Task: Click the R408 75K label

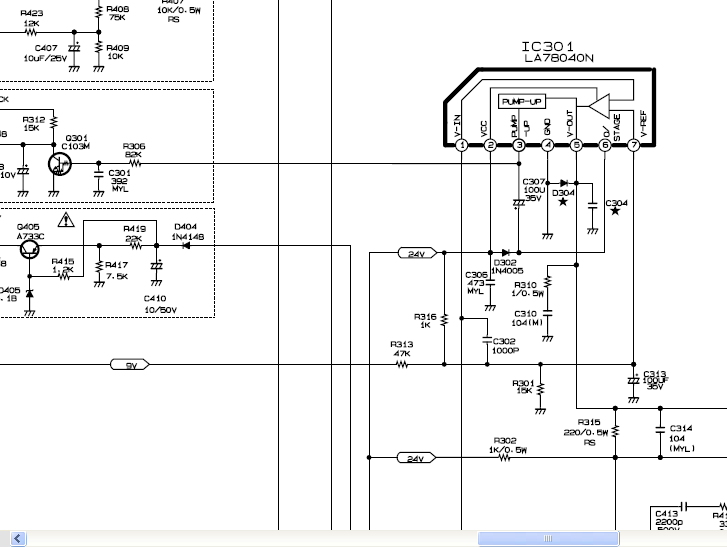Action: point(118,13)
